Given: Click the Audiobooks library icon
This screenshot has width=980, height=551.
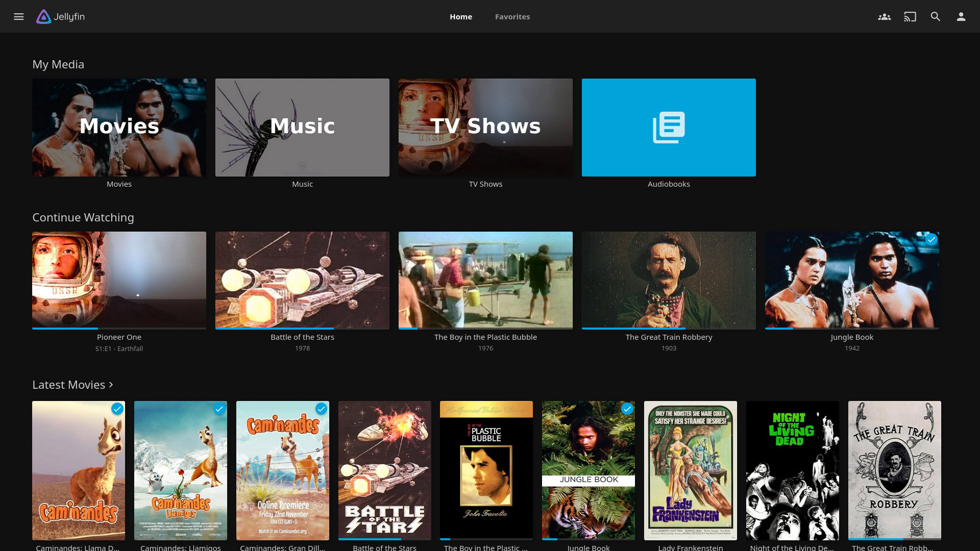Looking at the screenshot, I should (x=669, y=127).
